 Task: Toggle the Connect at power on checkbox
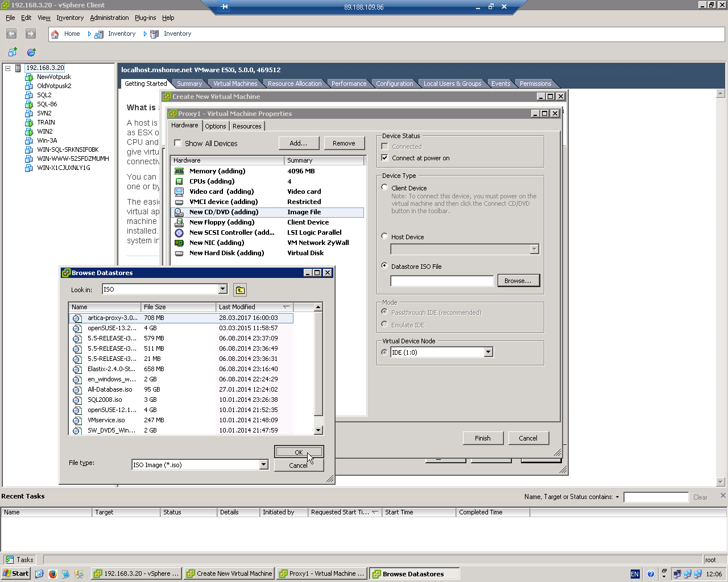[385, 158]
